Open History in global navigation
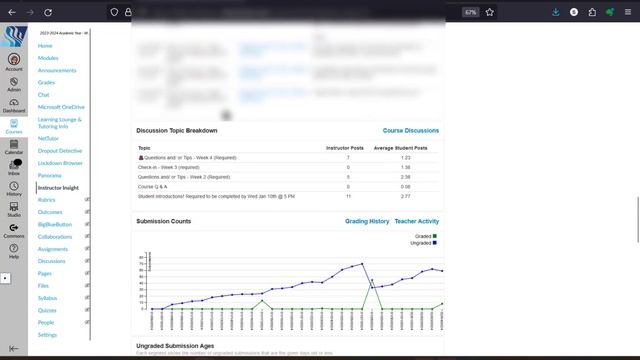This screenshot has height=360, width=640. click(14, 189)
